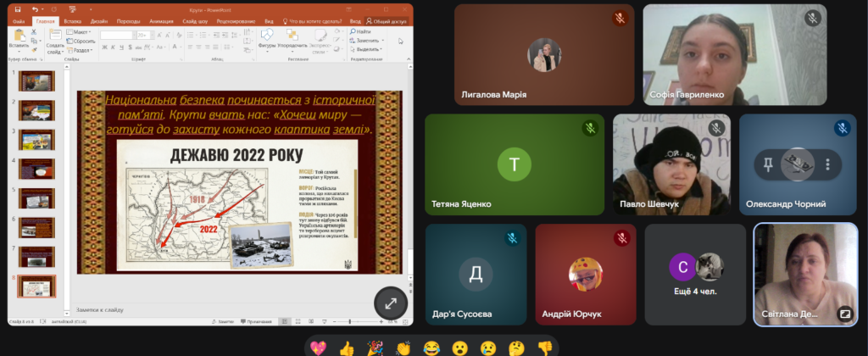Click muted mic icon on Андрій Юрчук tile
868x356 pixels.
click(x=621, y=238)
